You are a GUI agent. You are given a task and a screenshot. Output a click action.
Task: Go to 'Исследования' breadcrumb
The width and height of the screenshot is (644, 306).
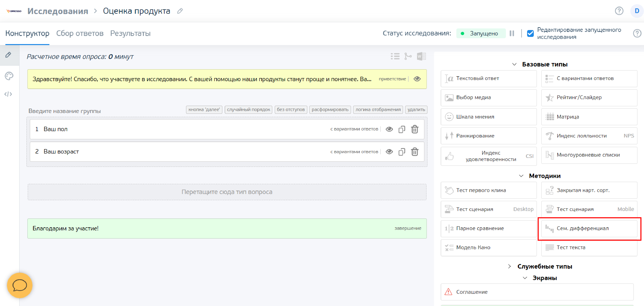[58, 11]
